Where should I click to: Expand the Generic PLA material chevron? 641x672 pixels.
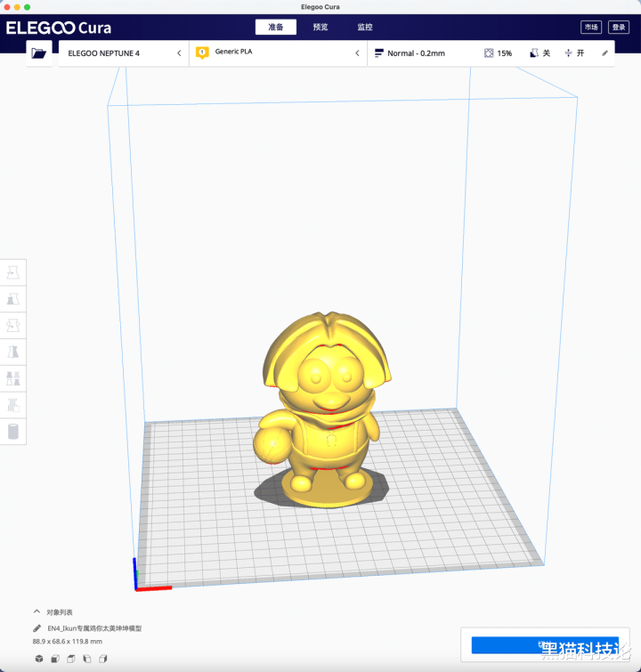pyautogui.click(x=357, y=53)
